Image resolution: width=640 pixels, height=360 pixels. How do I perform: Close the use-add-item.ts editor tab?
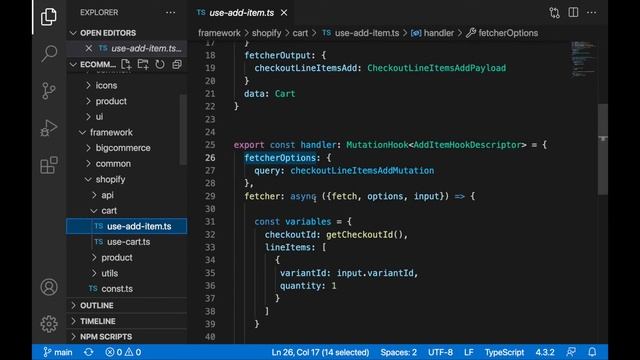284,13
